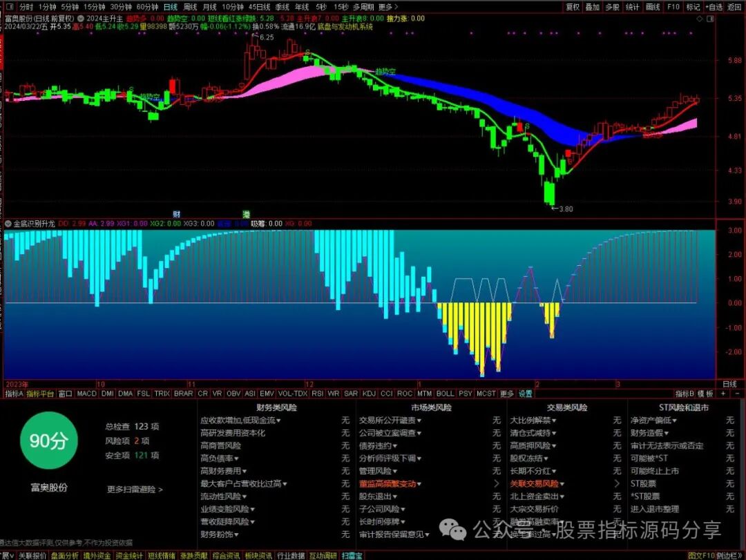This screenshot has height=560, width=746.
Task: Expand the red 关联交易风险 item
Action: tap(537, 483)
